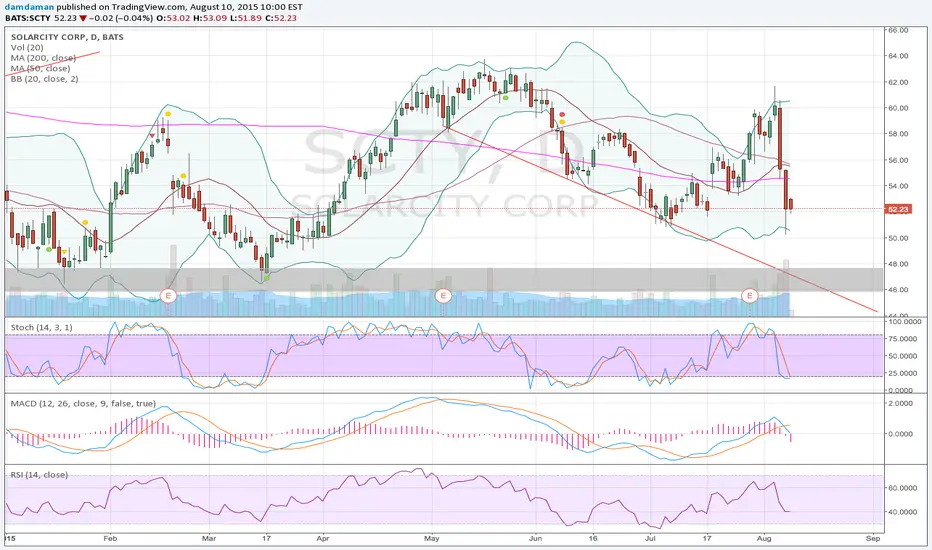The height and width of the screenshot is (550, 932).
Task: Click the May date axis label
Action: point(432,539)
